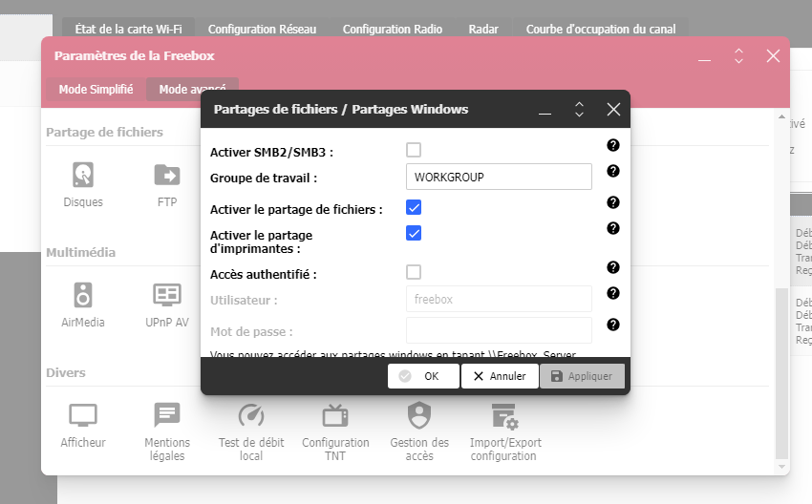Uncheck Activer le partage d'imprimantes
Image resolution: width=812 pixels, height=504 pixels.
[414, 233]
